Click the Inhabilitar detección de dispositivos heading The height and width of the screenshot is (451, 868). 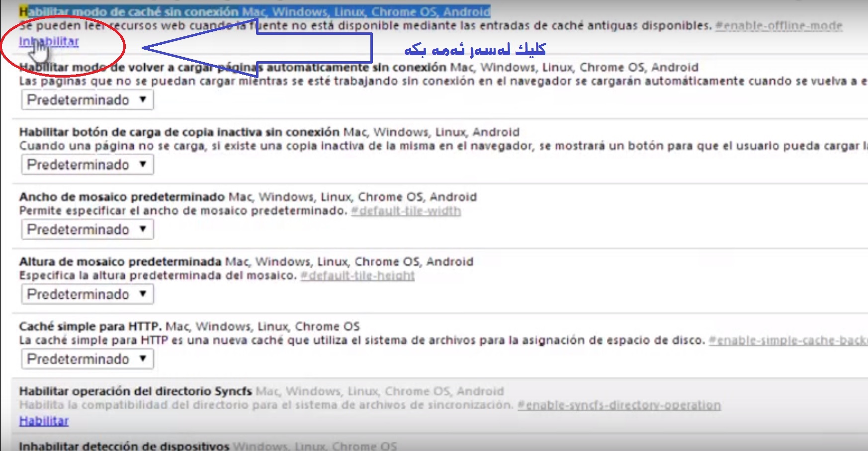pyautogui.click(x=124, y=446)
